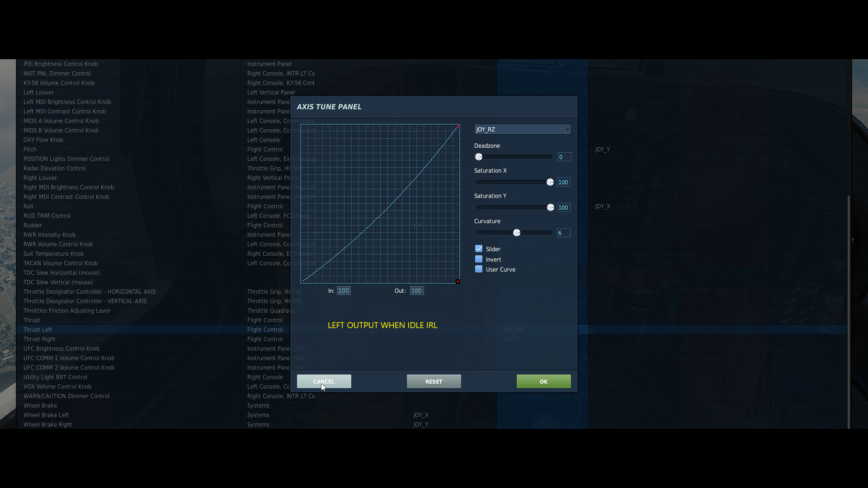
Task: Select UFC Brightness Control Knob row
Action: tap(431, 348)
